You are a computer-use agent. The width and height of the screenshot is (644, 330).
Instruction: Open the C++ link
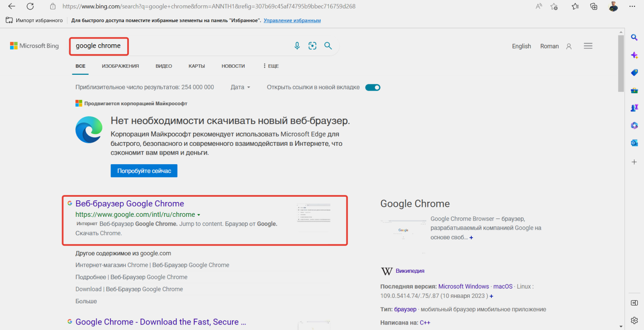pos(425,323)
